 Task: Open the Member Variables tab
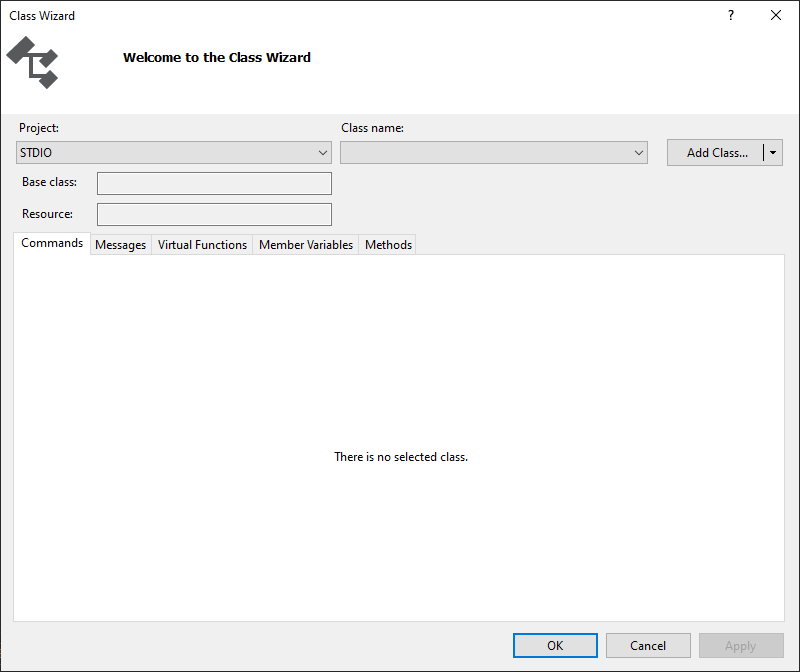pyautogui.click(x=306, y=245)
